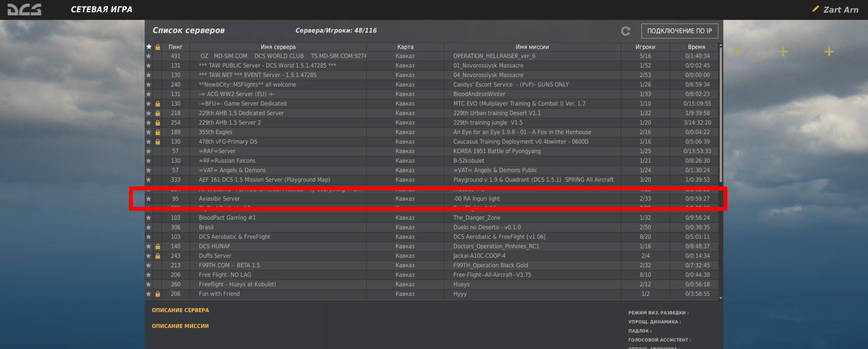Screen dimensions: 868x349
Task: Favorite the OZ MD-SIM.COM server
Action: point(149,56)
